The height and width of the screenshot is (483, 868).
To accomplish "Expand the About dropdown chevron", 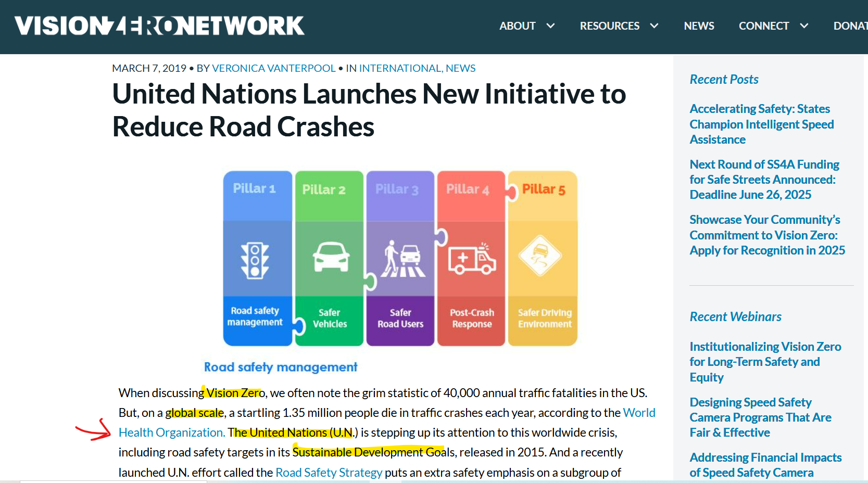I will (x=550, y=26).
